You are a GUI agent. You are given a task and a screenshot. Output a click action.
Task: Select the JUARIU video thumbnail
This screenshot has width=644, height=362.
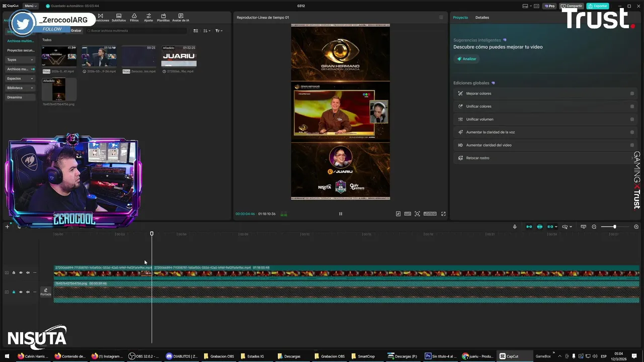point(179,56)
